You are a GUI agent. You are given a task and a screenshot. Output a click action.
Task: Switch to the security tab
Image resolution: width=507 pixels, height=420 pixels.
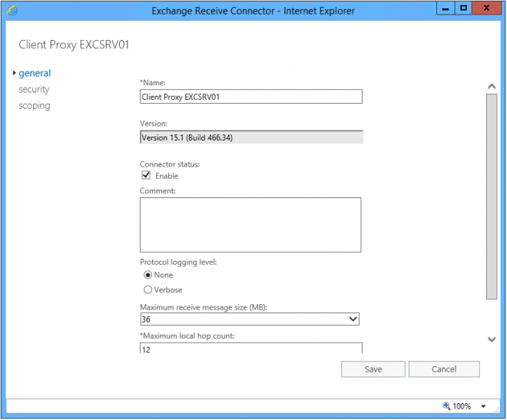tap(34, 89)
